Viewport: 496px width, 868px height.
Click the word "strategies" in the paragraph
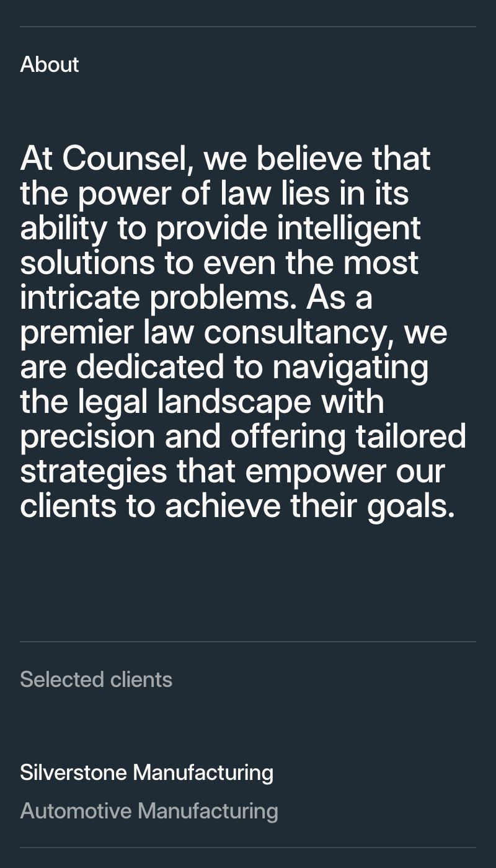[x=94, y=471]
